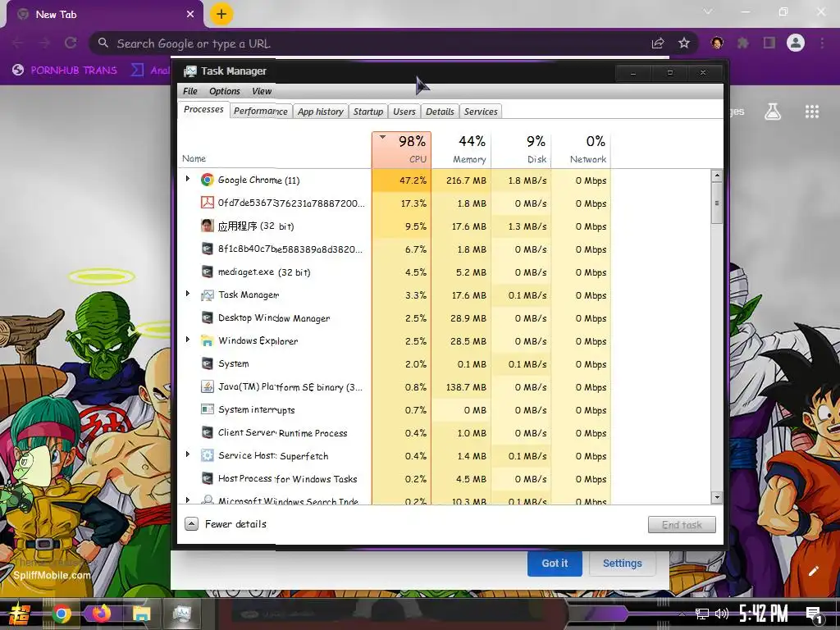Click the volume icon in system tray
Viewport: 840px width, 630px height.
pos(722,614)
